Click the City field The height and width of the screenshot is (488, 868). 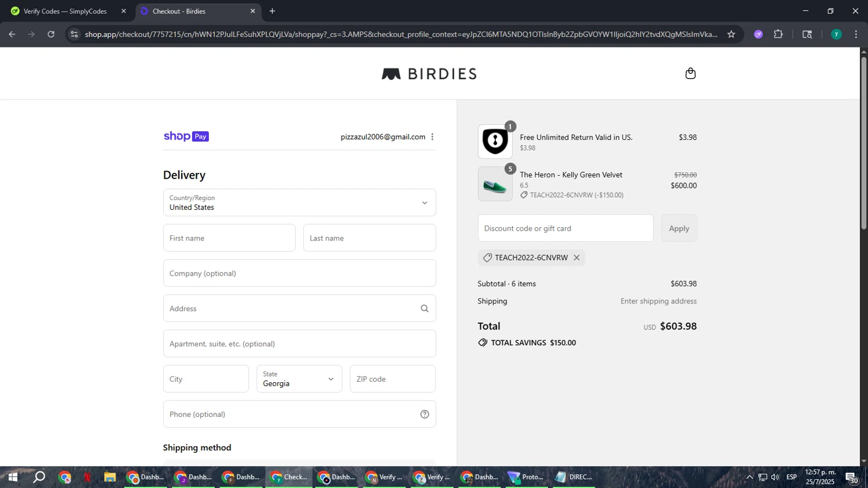206,379
